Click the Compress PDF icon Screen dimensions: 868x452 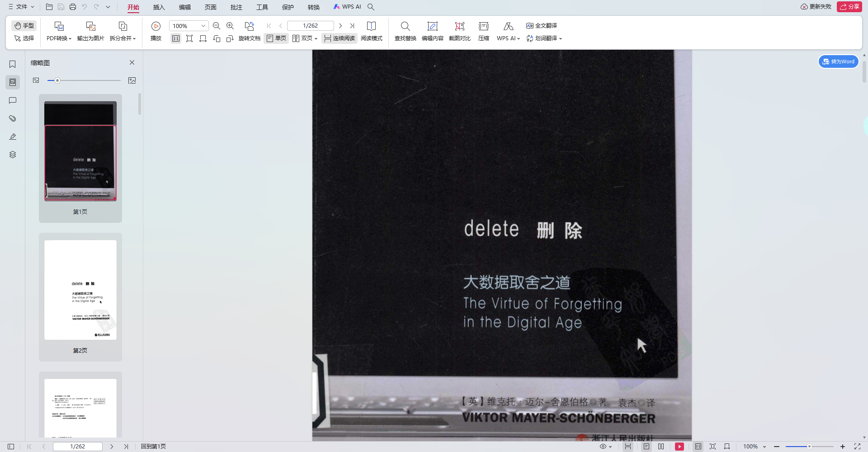pos(483,26)
